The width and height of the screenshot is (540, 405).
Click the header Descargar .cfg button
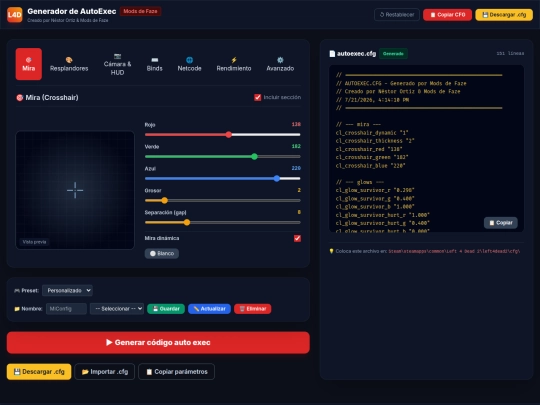coord(504,15)
